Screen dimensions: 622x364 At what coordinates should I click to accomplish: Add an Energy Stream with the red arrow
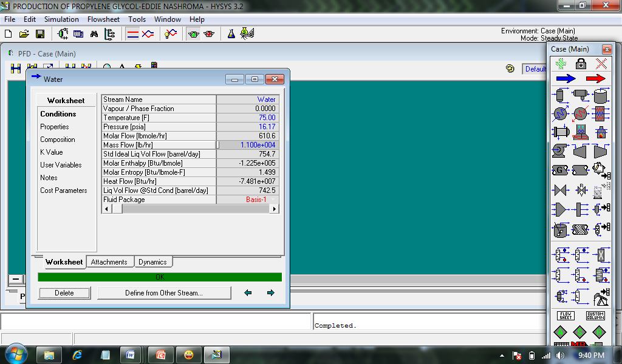[596, 79]
